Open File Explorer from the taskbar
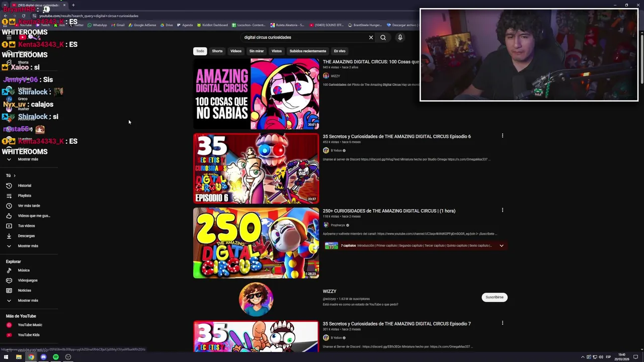This screenshot has width=644, height=362. [x=19, y=357]
